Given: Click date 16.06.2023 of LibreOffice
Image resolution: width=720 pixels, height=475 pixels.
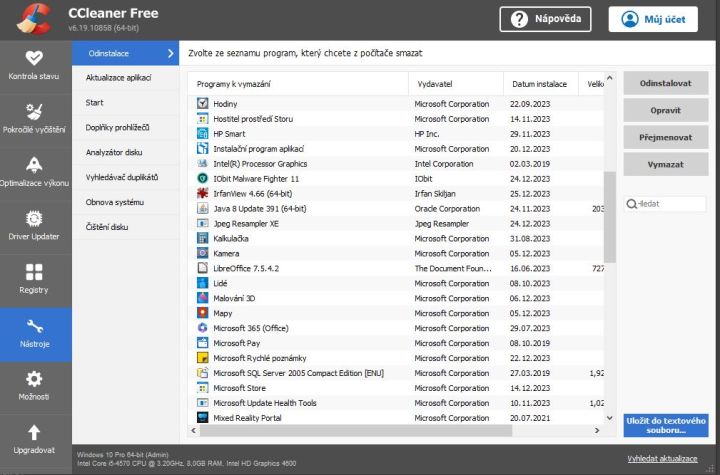Looking at the screenshot, I should (x=530, y=268).
